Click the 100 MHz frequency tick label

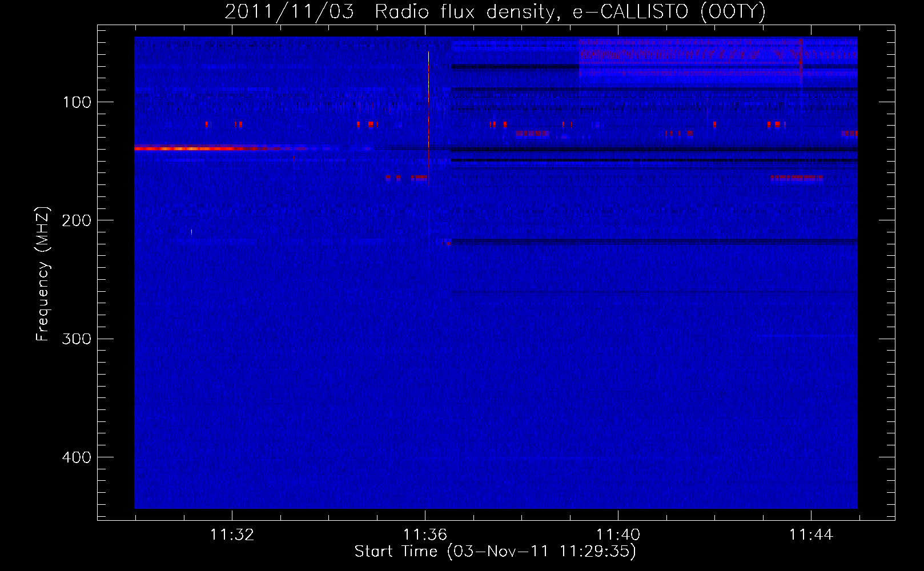click(x=77, y=102)
